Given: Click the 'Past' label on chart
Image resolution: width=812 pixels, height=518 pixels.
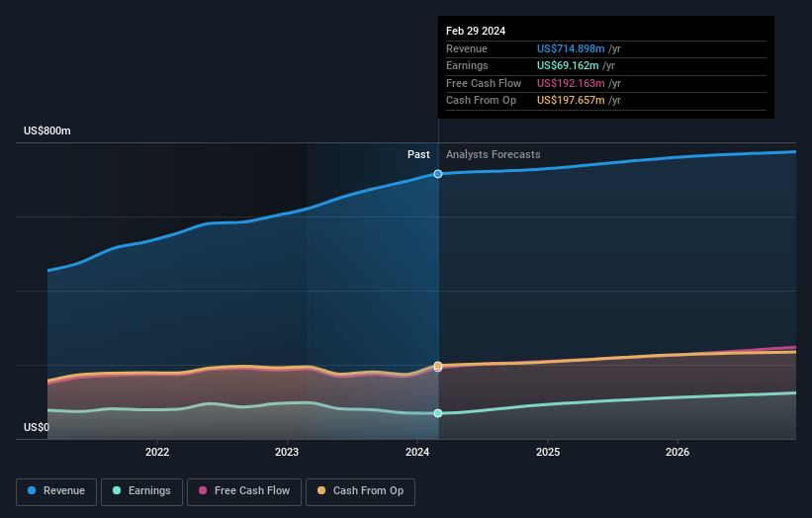Looking at the screenshot, I should (x=418, y=155).
